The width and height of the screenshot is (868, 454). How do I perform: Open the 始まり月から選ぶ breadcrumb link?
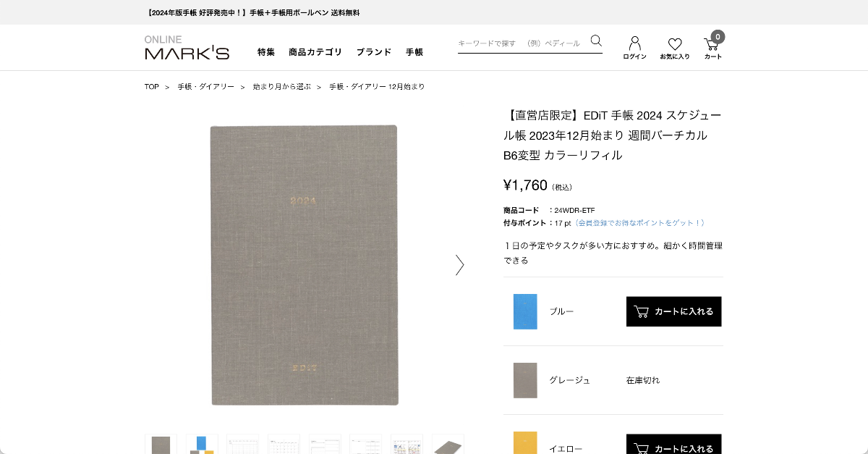[x=281, y=87]
